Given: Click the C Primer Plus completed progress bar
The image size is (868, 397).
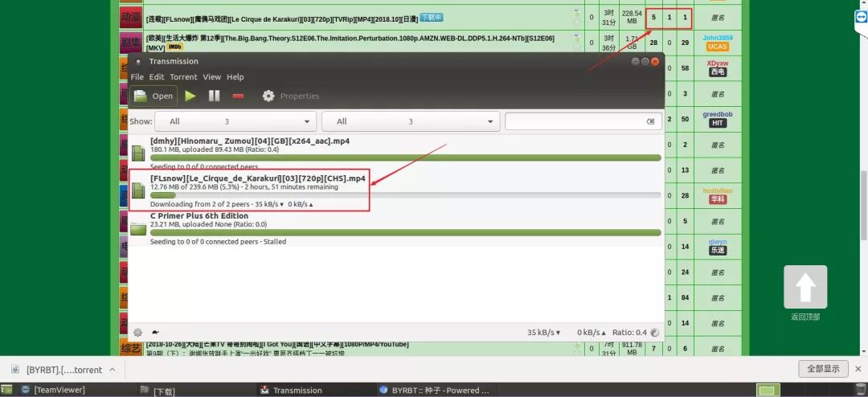Looking at the screenshot, I should 405,232.
